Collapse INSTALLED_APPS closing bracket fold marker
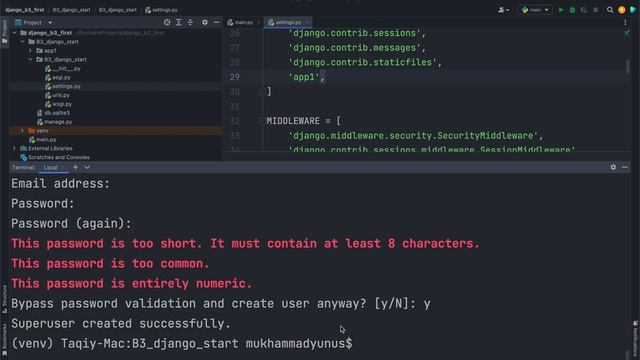The height and width of the screenshot is (360, 640). point(262,92)
